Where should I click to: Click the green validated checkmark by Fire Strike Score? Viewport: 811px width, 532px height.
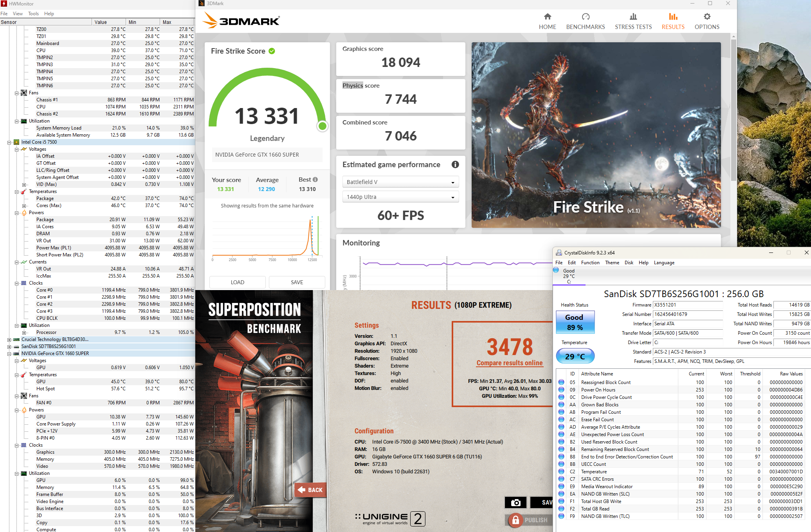point(272,51)
